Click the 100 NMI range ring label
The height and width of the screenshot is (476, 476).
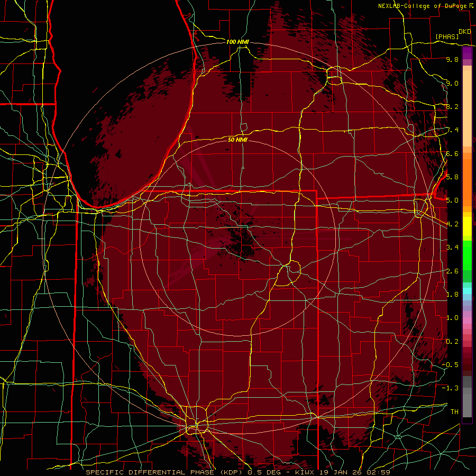pyautogui.click(x=237, y=42)
